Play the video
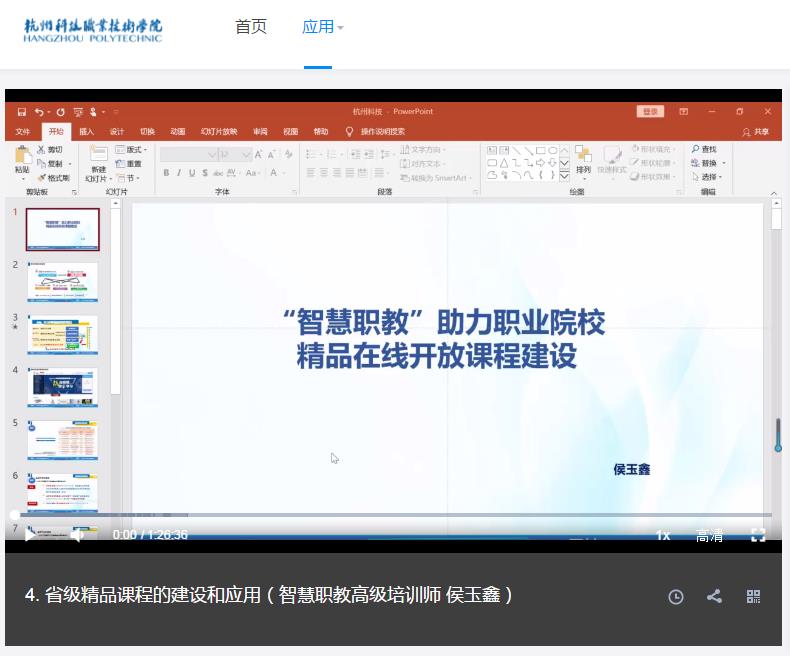The height and width of the screenshot is (656, 790). (29, 535)
